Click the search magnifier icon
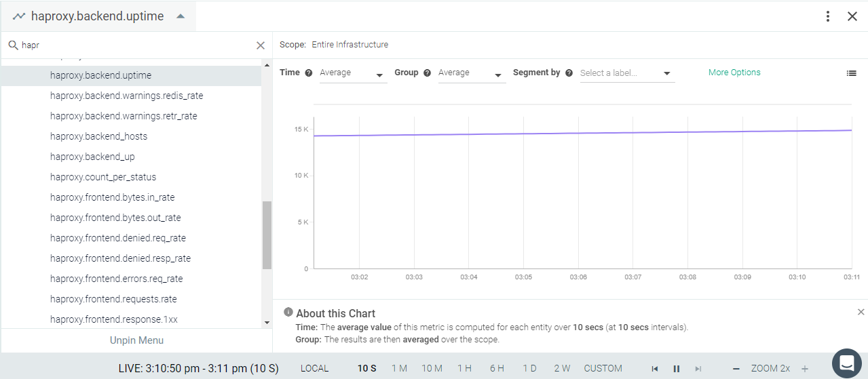Image resolution: width=868 pixels, height=379 pixels. tap(13, 45)
